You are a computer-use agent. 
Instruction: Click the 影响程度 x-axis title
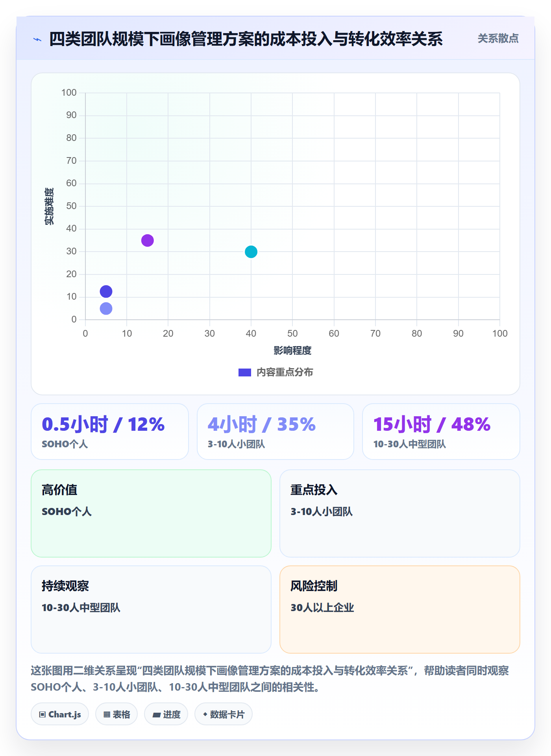click(292, 350)
